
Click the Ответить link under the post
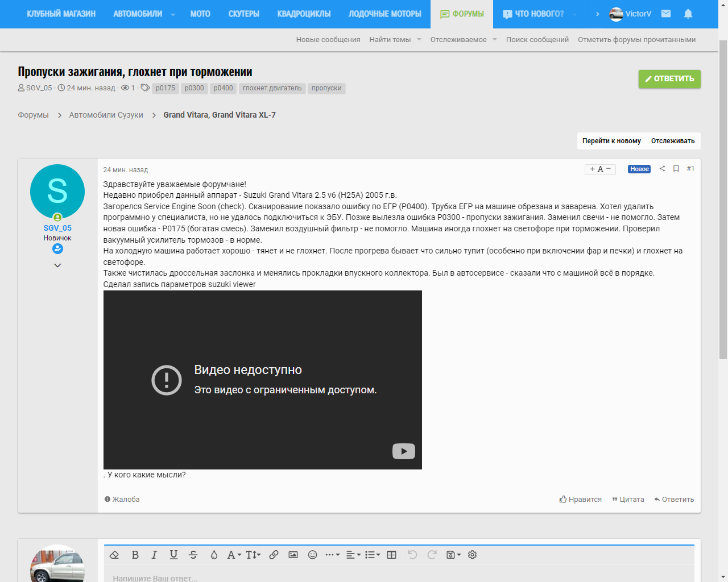pyautogui.click(x=674, y=500)
